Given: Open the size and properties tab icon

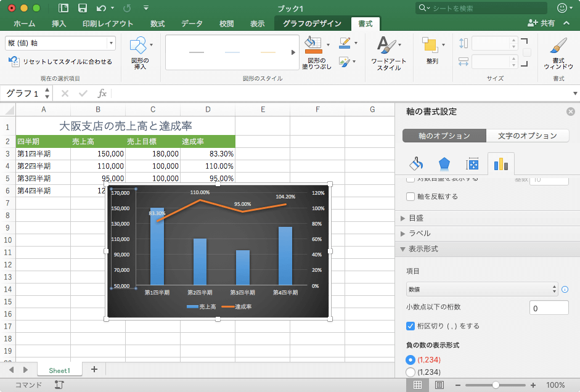Looking at the screenshot, I should 472,163.
